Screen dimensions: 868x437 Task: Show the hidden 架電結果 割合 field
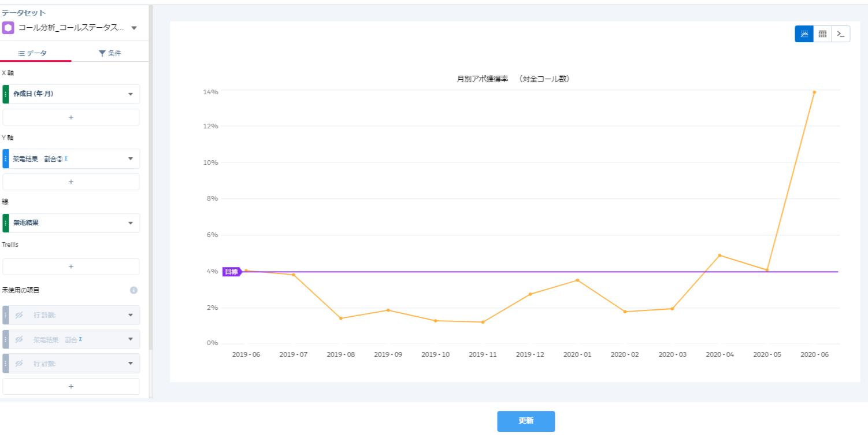19,339
